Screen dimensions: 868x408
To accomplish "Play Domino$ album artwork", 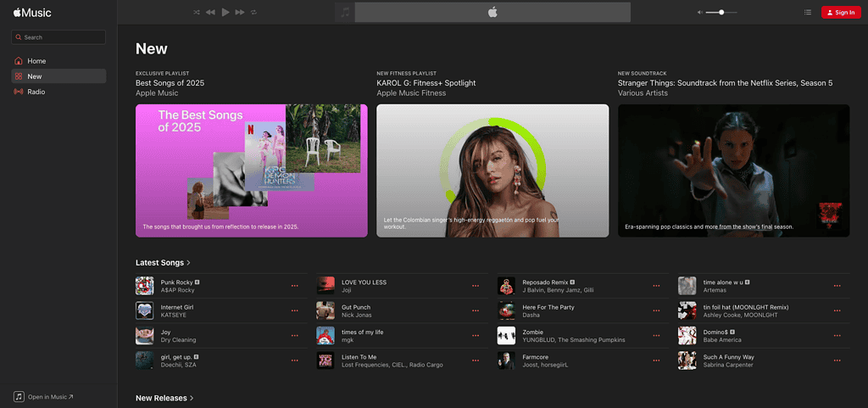I will pos(687,336).
